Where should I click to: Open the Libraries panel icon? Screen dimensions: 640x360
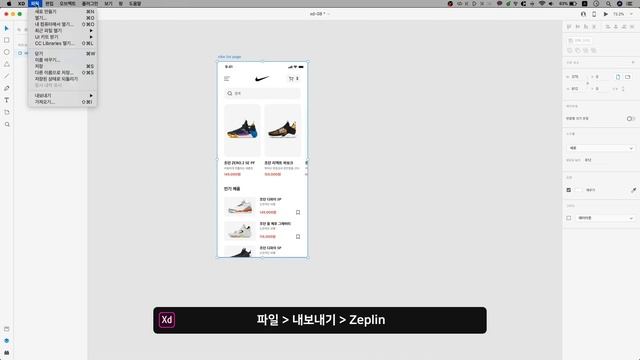pos(7,329)
